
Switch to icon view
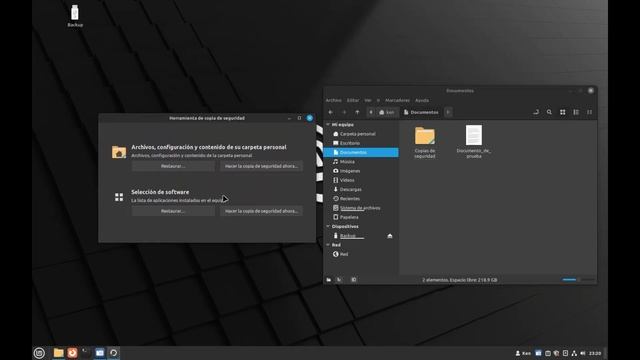pos(562,112)
